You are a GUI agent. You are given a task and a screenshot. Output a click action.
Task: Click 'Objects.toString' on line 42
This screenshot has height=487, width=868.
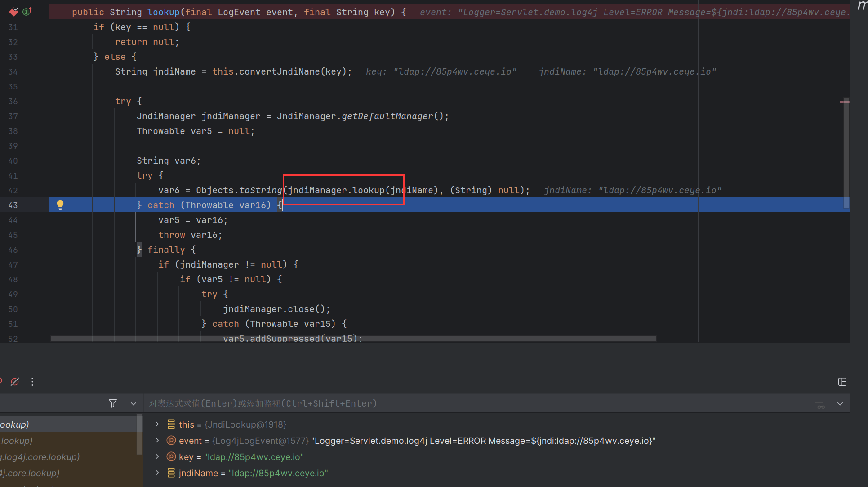239,190
